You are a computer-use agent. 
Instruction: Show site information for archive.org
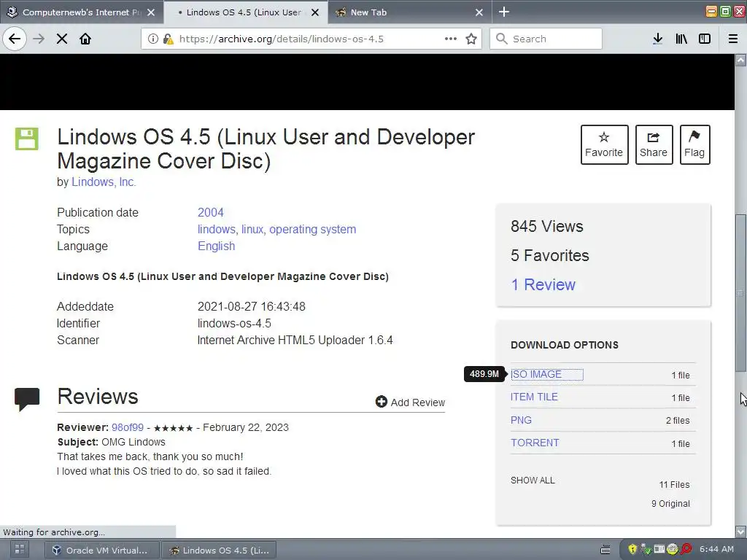(152, 39)
